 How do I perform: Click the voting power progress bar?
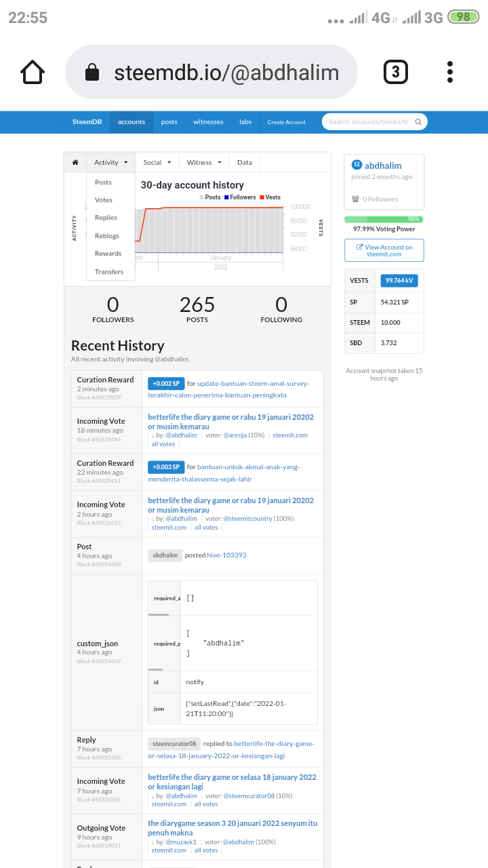[x=384, y=220]
